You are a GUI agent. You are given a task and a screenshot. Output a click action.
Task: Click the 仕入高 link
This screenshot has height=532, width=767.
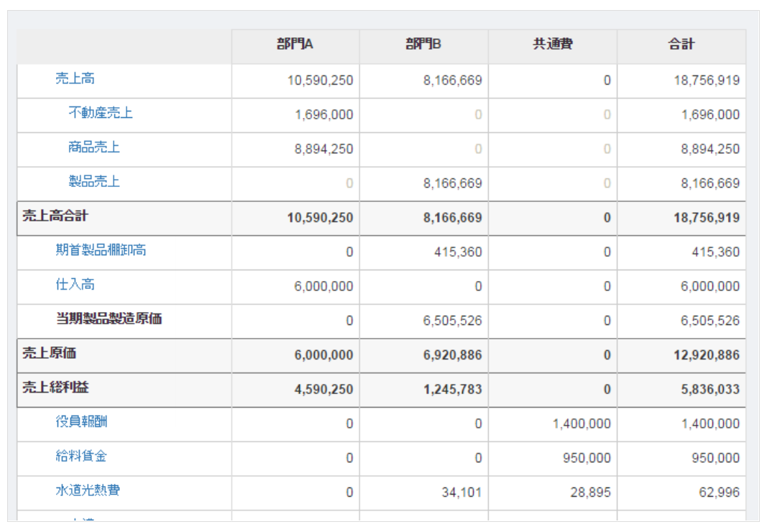75,285
